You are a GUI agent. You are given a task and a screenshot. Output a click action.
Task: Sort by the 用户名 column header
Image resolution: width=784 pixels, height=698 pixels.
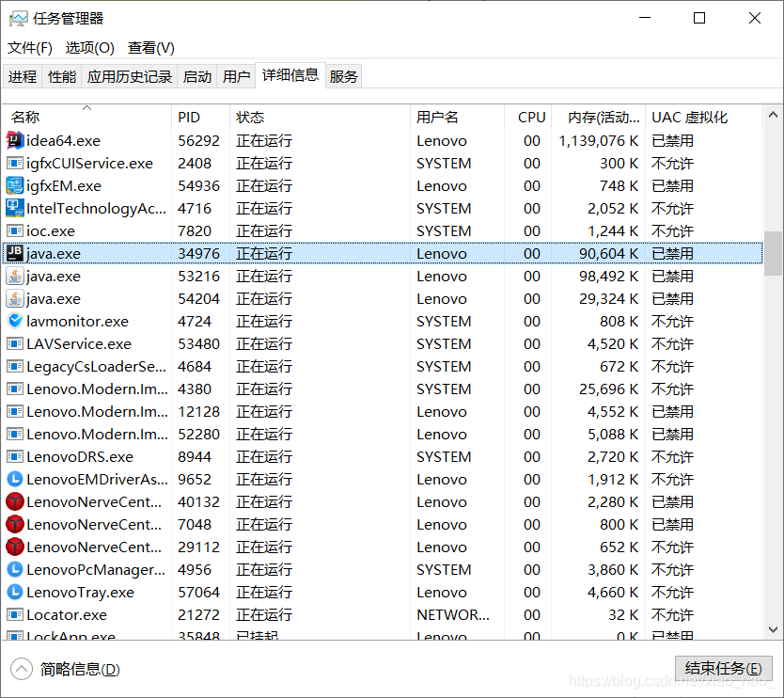pos(457,117)
